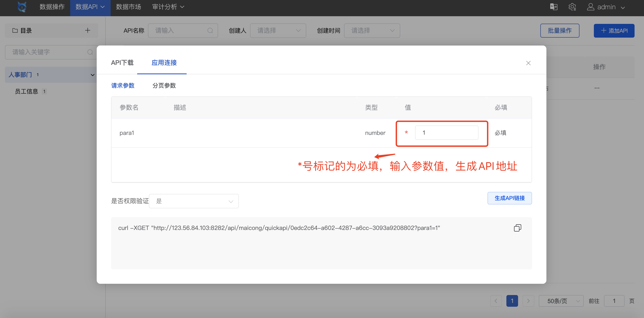644x318 pixels.
Task: Open the 是否权限验证 dropdown
Action: 194,201
